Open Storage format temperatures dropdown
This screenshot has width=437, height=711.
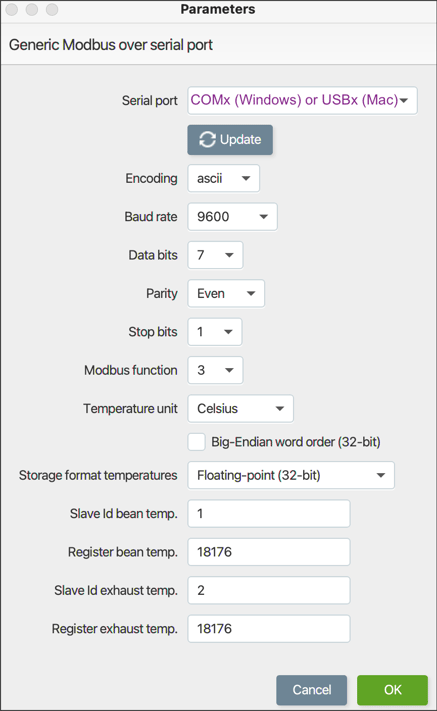tap(291, 475)
